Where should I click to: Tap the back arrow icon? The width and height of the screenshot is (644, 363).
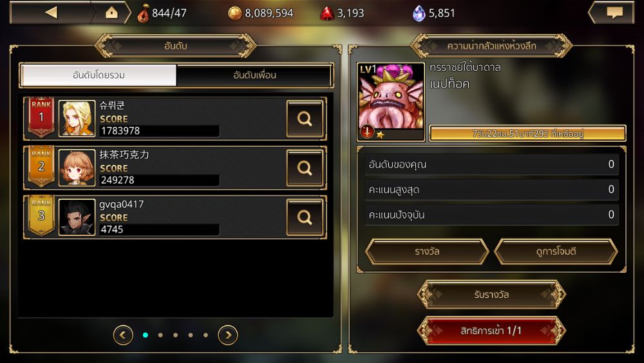tap(52, 12)
